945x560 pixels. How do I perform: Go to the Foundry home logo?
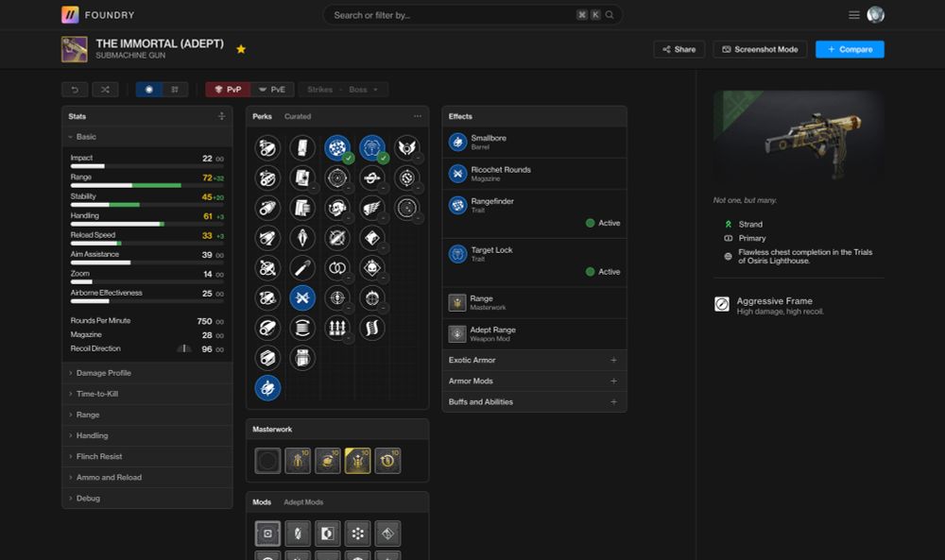[98, 15]
